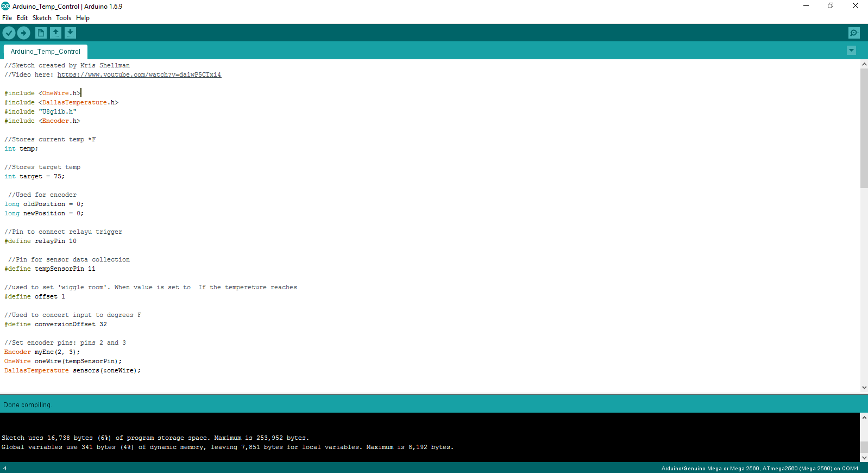Screen dimensions: 868x473
Task: Click the '#define relayPin 10' line
Action: point(41,241)
